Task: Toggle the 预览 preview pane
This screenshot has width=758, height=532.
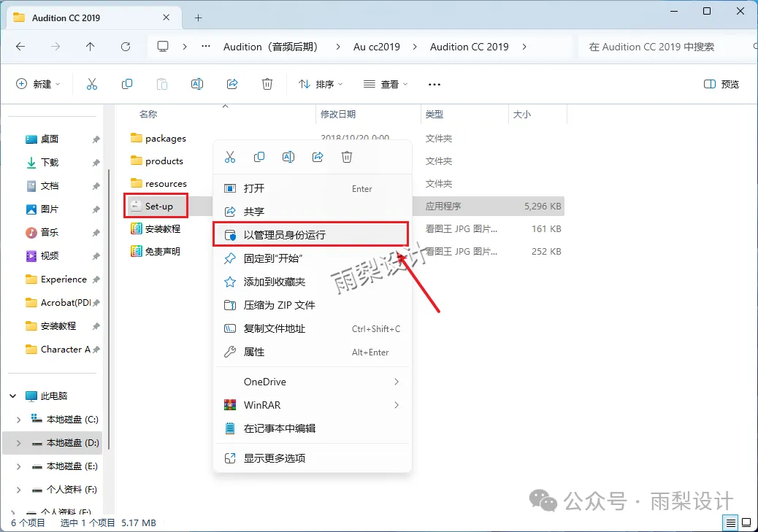Action: point(721,84)
